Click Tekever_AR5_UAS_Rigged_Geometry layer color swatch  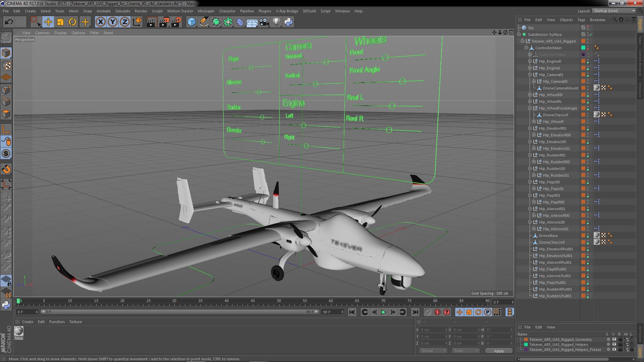point(526,340)
